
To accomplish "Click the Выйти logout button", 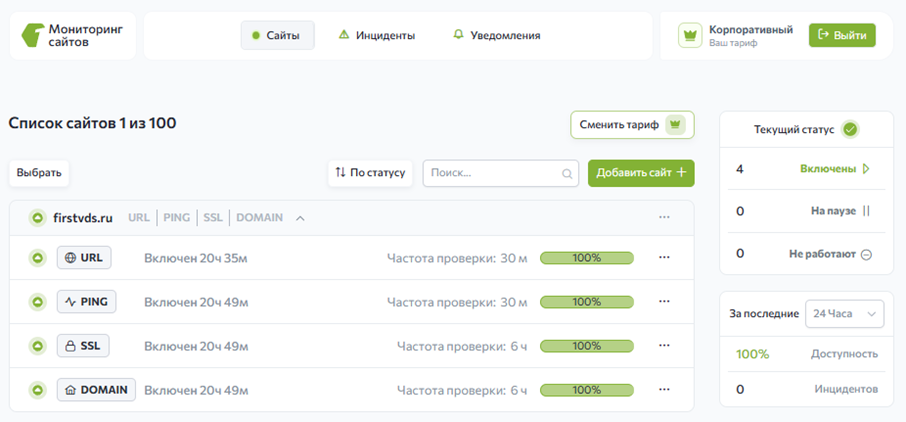I will (842, 35).
